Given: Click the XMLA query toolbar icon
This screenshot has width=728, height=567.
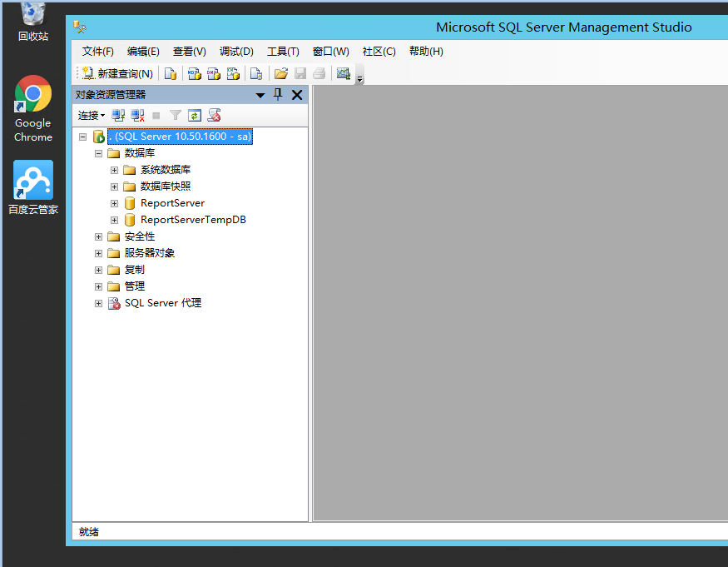Looking at the screenshot, I should (234, 73).
